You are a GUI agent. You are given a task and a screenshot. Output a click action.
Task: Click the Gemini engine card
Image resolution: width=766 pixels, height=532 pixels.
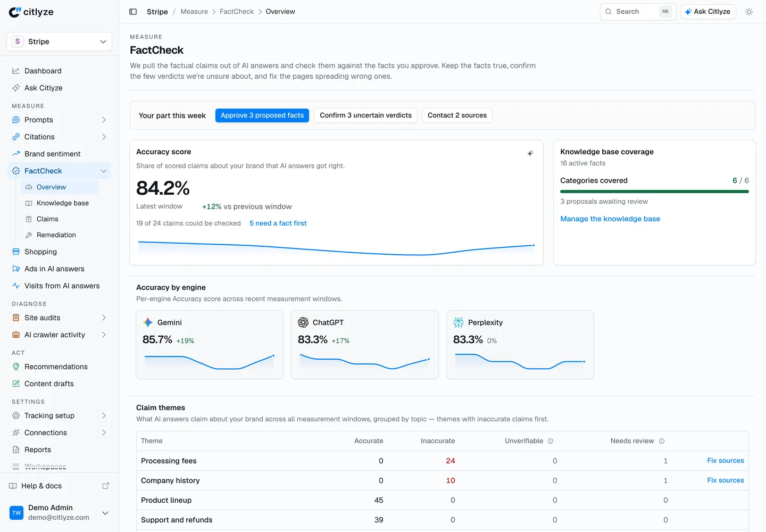(x=210, y=345)
